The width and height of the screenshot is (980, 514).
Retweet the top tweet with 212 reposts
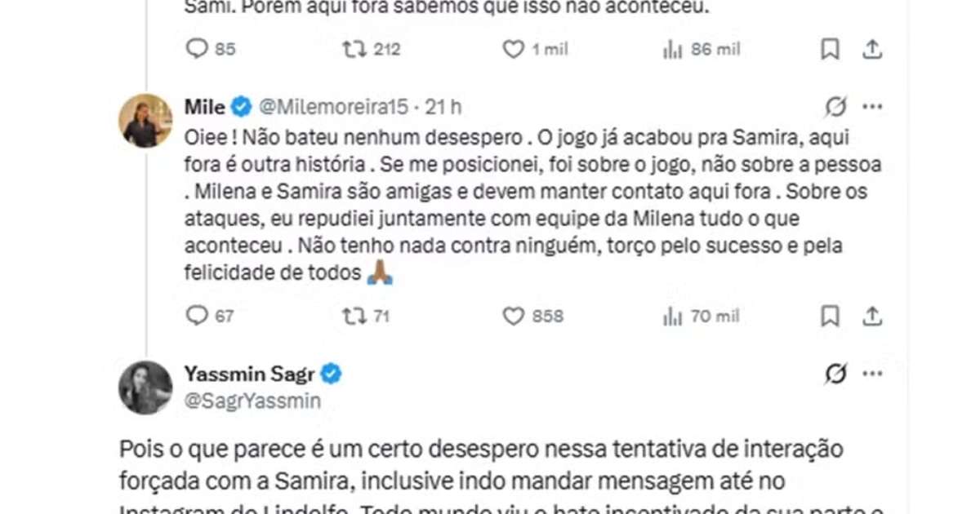tap(354, 50)
